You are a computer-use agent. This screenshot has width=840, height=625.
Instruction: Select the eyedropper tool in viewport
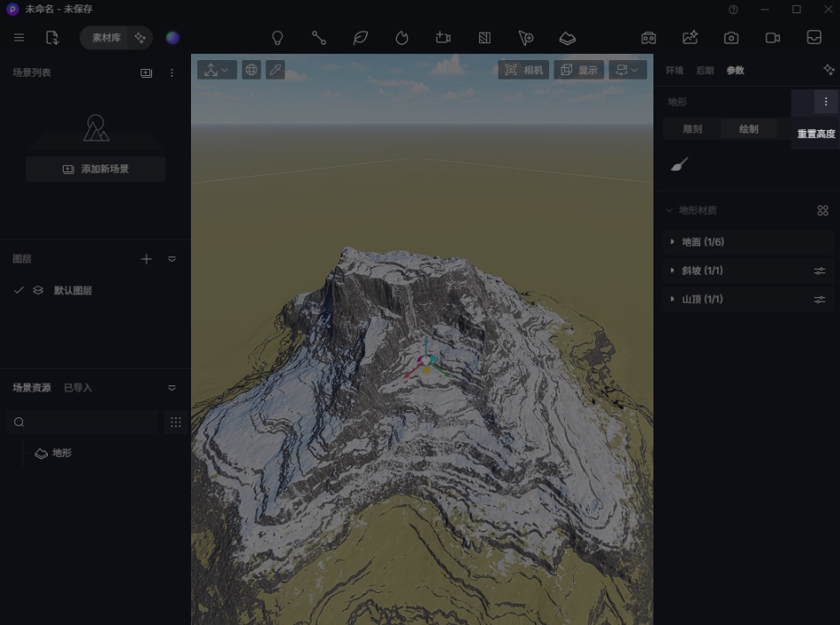tap(275, 70)
